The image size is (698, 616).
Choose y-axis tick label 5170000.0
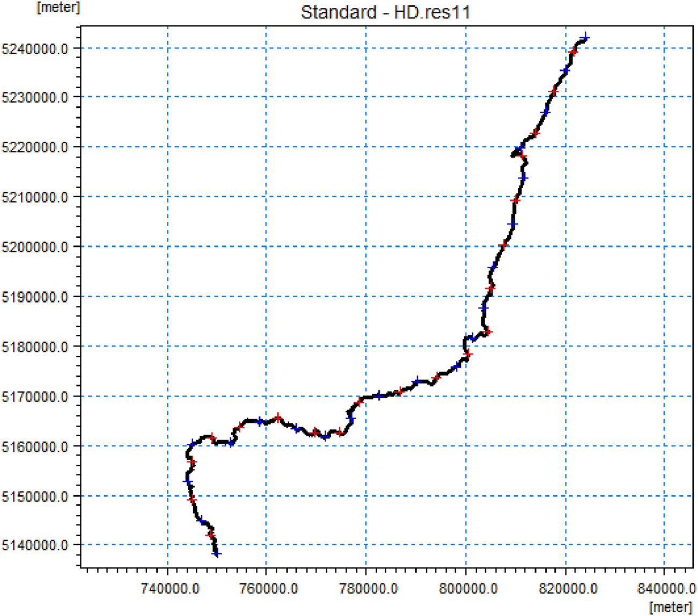[x=35, y=397]
